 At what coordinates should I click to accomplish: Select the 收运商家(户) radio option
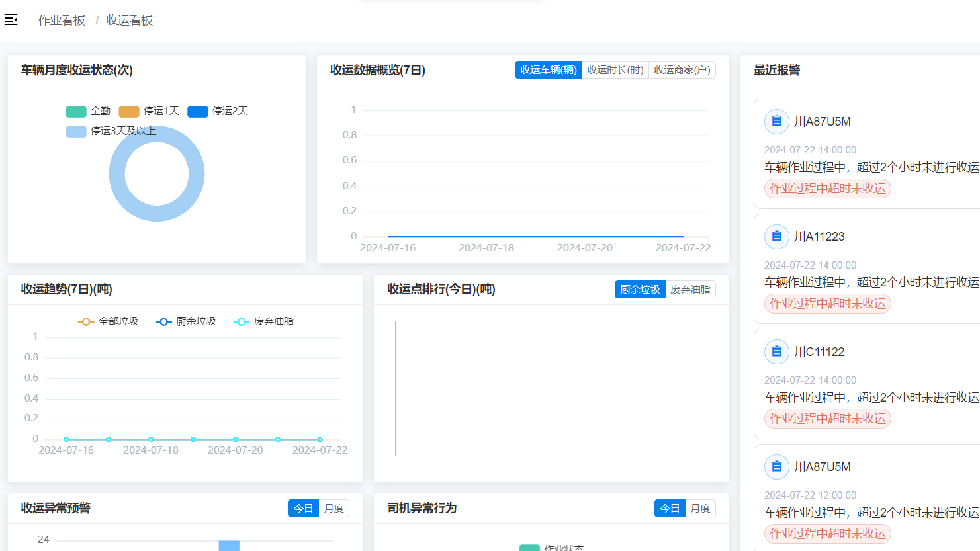(682, 70)
